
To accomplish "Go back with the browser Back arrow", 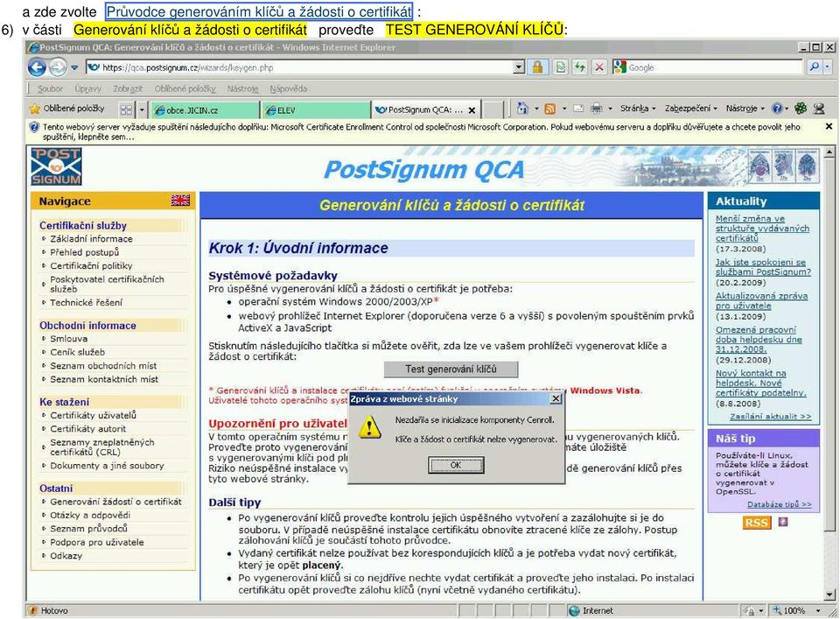I will pyautogui.click(x=37, y=67).
